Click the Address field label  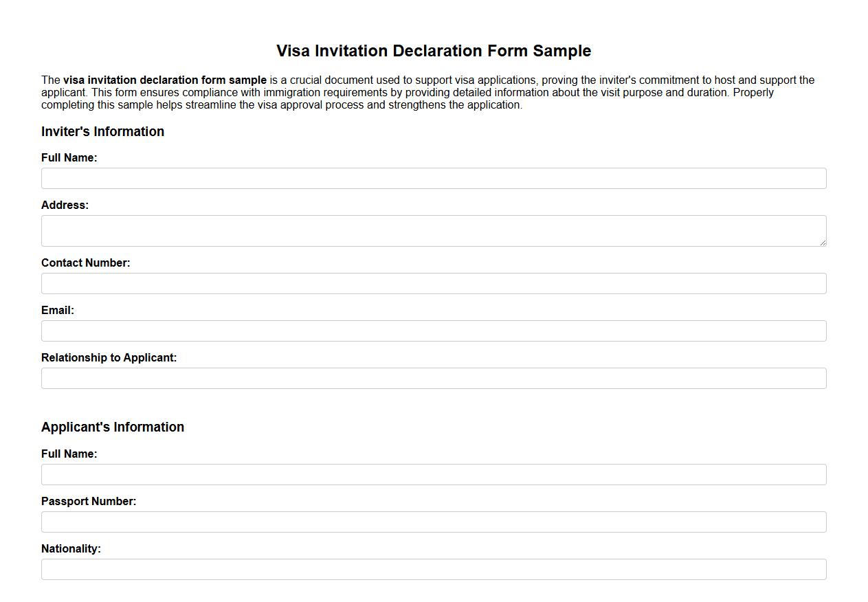[65, 205]
